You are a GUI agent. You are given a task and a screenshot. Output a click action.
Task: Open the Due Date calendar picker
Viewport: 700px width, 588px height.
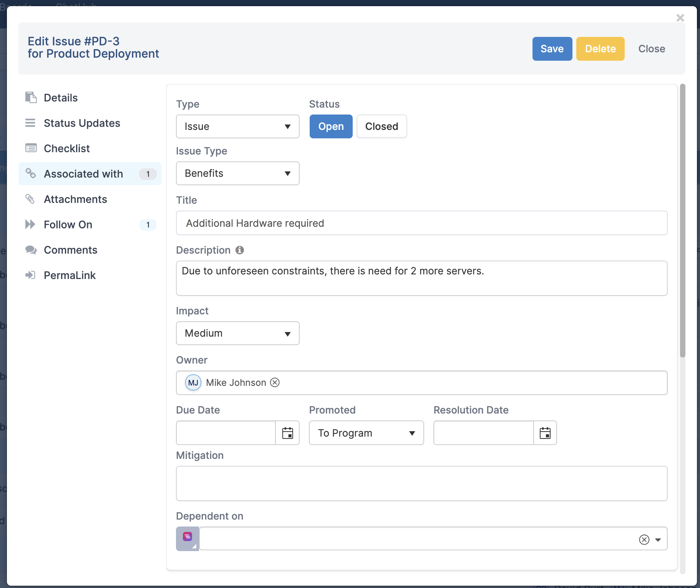[x=288, y=433]
